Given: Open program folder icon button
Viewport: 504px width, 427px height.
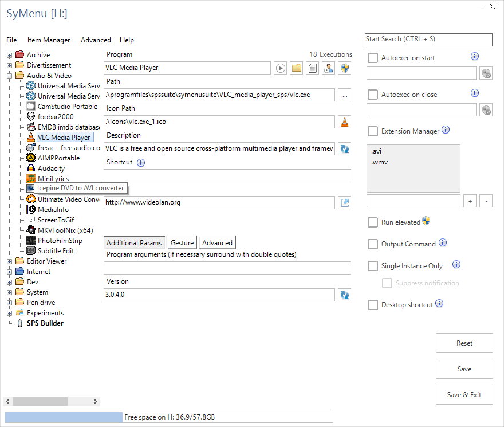Looking at the screenshot, I should pyautogui.click(x=296, y=68).
